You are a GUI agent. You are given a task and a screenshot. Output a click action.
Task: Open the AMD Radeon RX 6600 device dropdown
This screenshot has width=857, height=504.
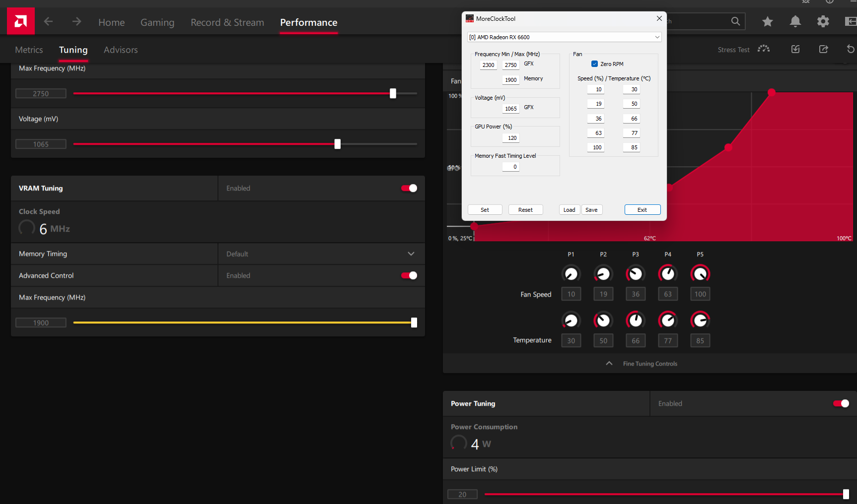pos(564,37)
